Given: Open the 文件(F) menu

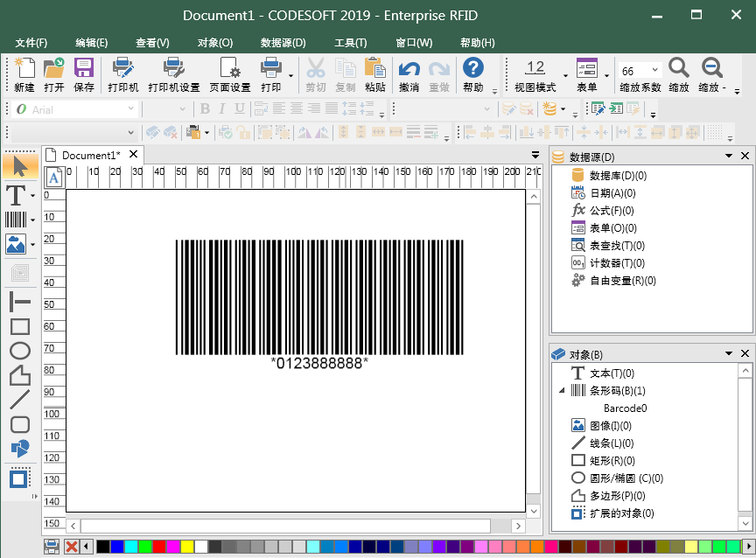Looking at the screenshot, I should pos(31,43).
